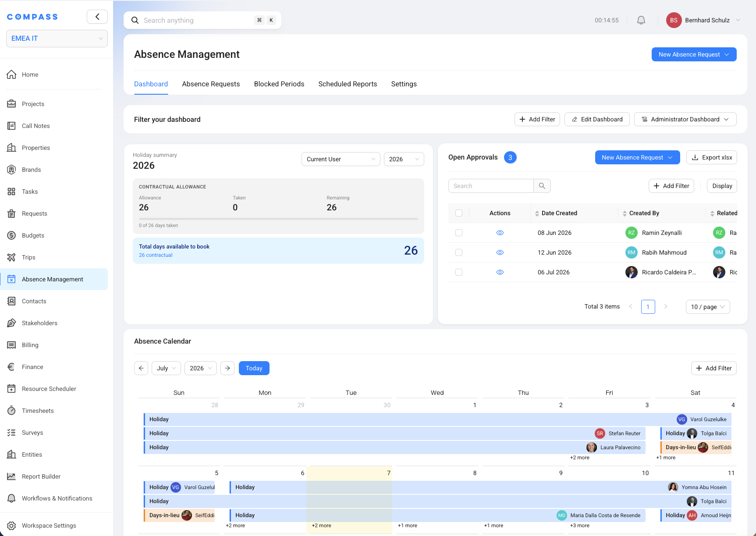Open Properties building icon
The width and height of the screenshot is (756, 536).
(x=12, y=148)
